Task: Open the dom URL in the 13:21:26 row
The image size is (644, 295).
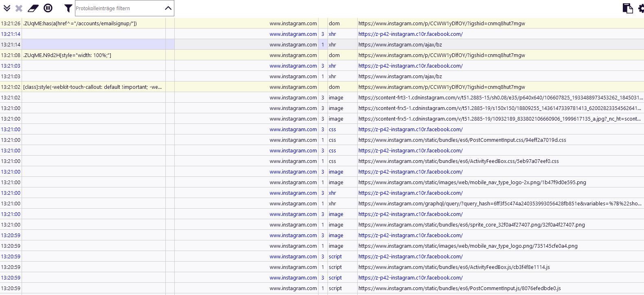Action: click(442, 23)
